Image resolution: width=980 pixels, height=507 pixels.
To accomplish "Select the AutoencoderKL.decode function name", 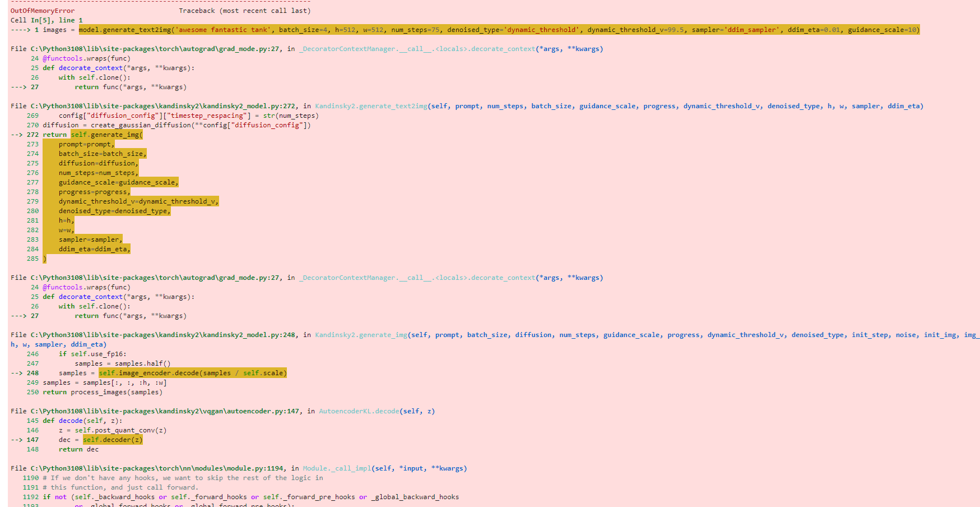I will (x=357, y=411).
